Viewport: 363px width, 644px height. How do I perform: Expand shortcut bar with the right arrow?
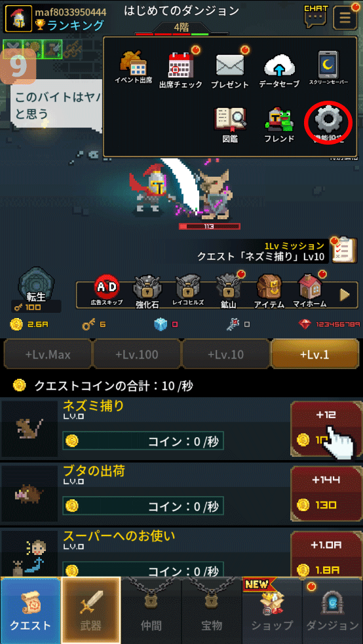coord(345,295)
